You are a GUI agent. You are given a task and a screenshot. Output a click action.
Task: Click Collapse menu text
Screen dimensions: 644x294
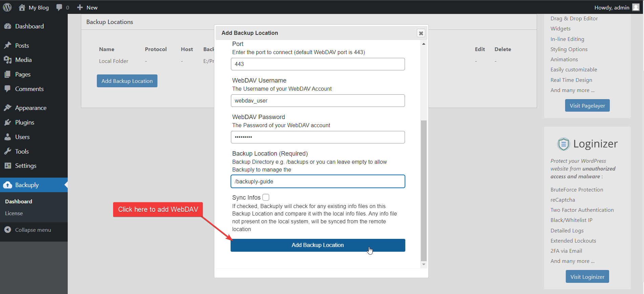(33, 230)
